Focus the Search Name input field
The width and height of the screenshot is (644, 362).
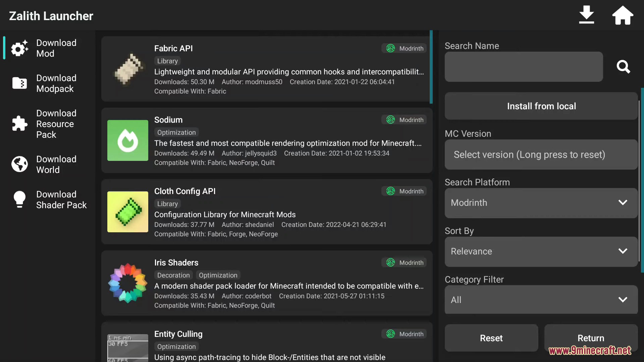(x=524, y=67)
